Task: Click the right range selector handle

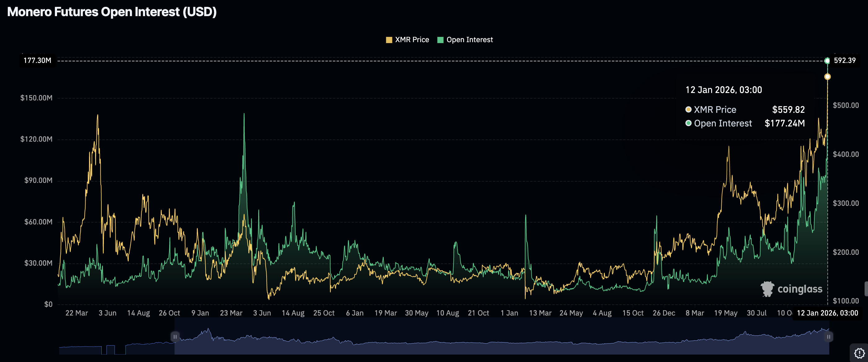Action: pos(828,336)
